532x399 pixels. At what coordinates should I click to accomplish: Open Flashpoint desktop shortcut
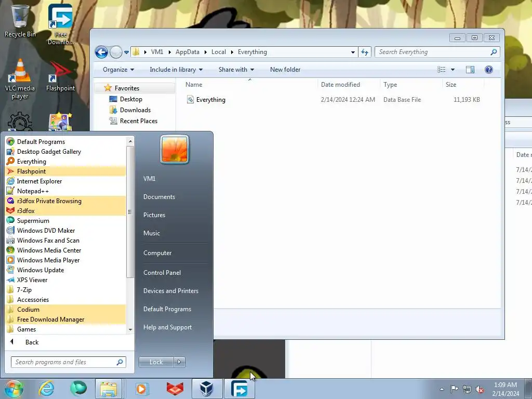(x=60, y=76)
